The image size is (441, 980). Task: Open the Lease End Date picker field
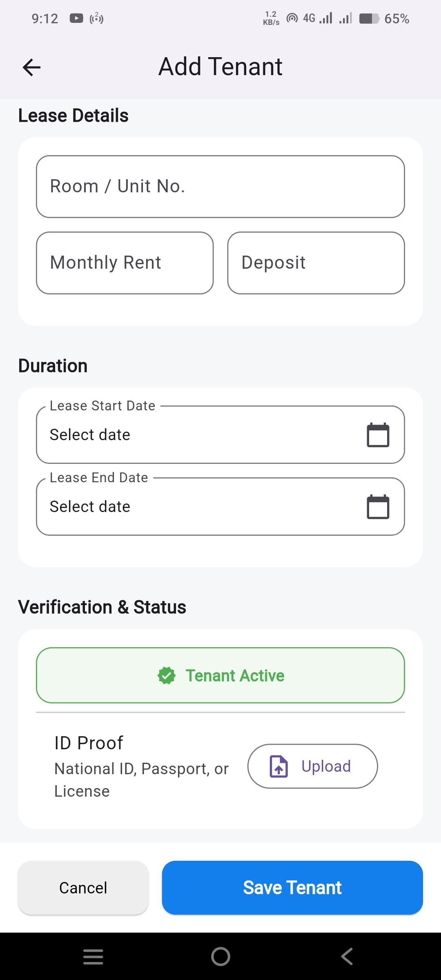click(x=196, y=507)
